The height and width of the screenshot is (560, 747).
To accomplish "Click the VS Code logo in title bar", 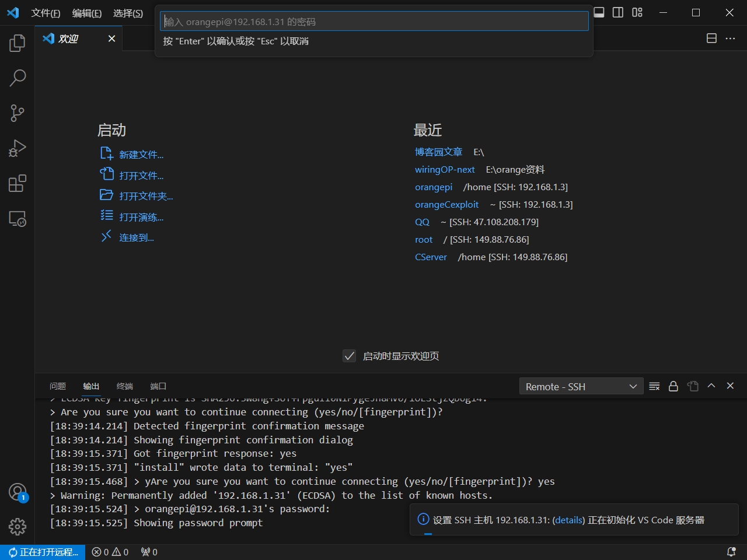I will pyautogui.click(x=13, y=13).
